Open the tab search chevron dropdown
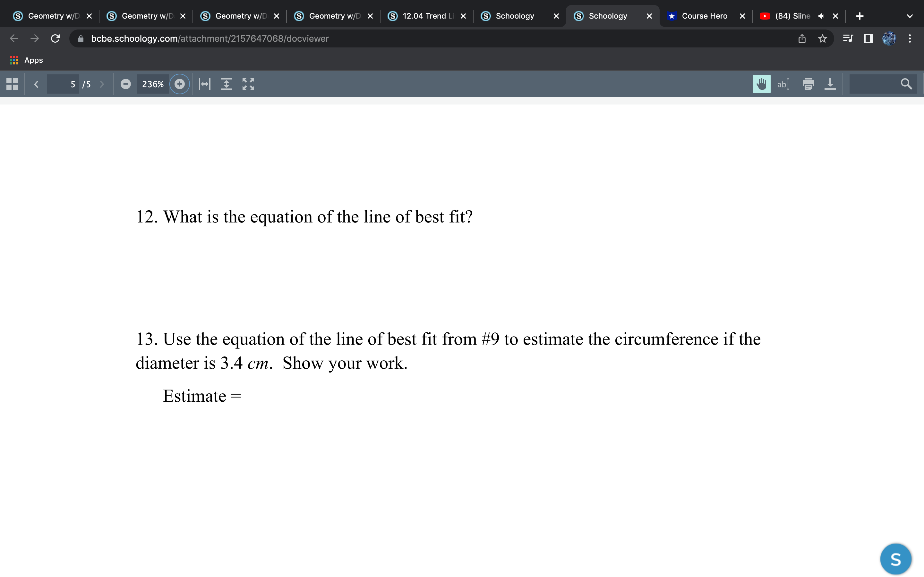 pyautogui.click(x=910, y=16)
